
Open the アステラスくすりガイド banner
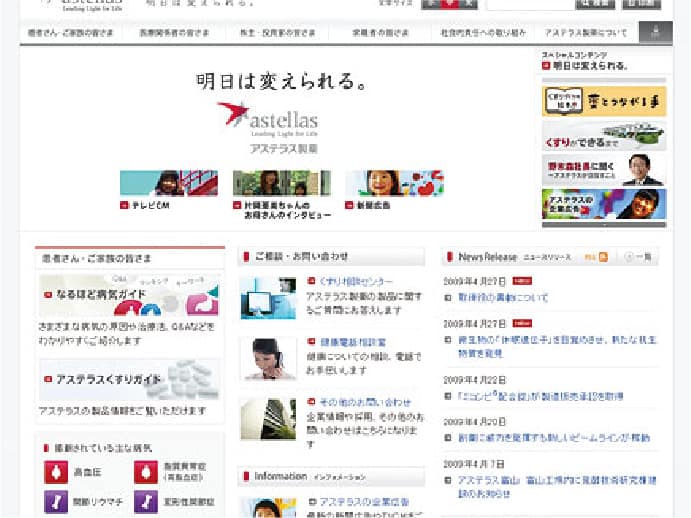click(x=129, y=379)
